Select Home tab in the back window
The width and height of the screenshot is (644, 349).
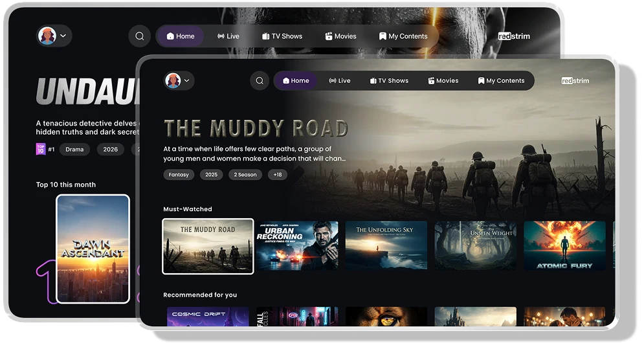(x=181, y=36)
